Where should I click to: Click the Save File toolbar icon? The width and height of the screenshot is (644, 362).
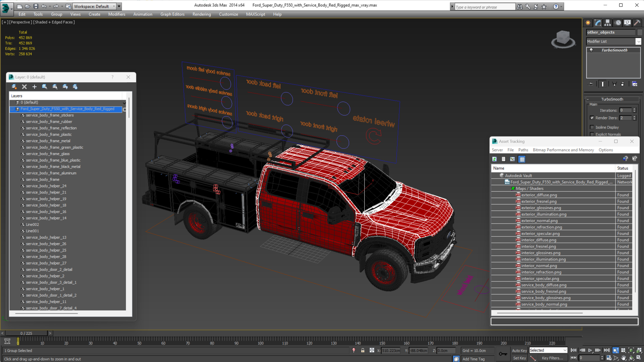(36, 6)
